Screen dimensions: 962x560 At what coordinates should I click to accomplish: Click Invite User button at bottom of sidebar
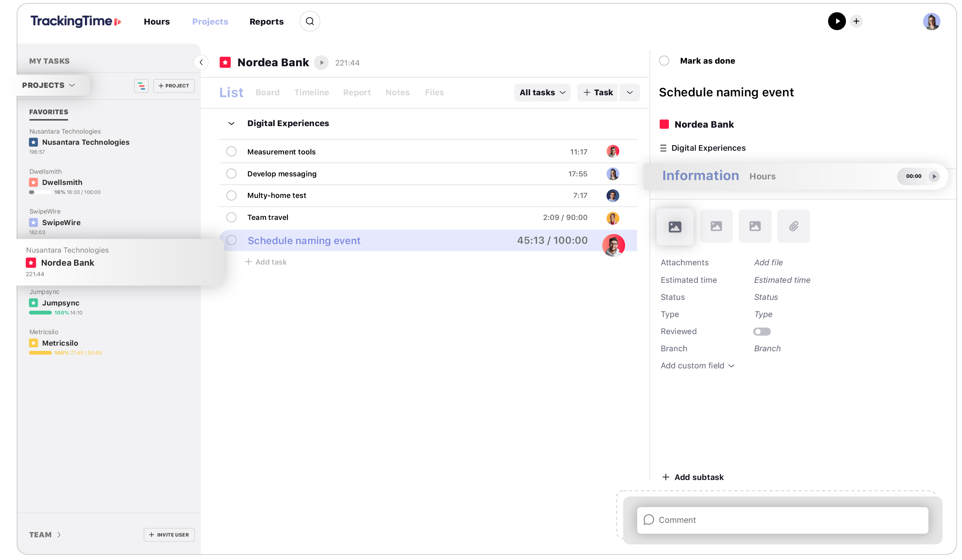[169, 534]
